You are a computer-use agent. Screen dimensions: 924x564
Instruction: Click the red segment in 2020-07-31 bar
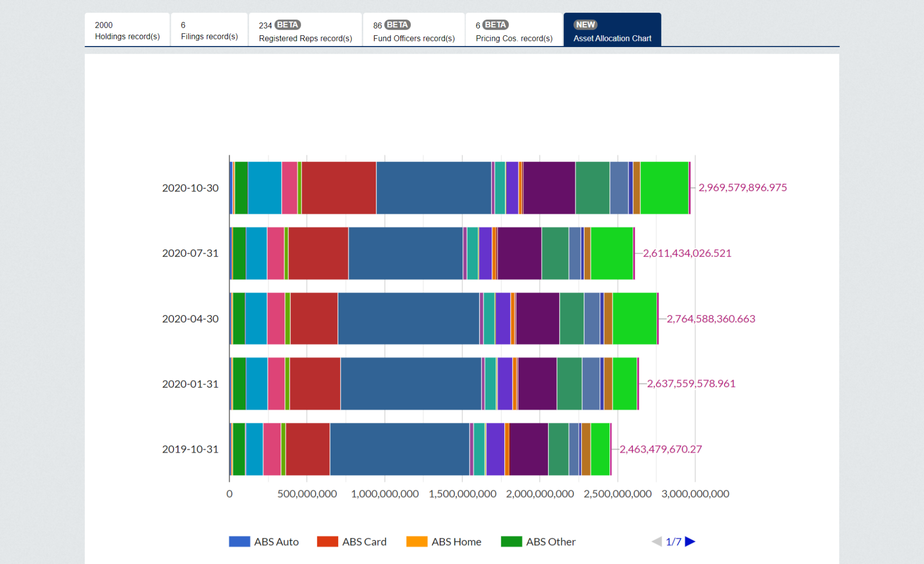[x=318, y=253]
